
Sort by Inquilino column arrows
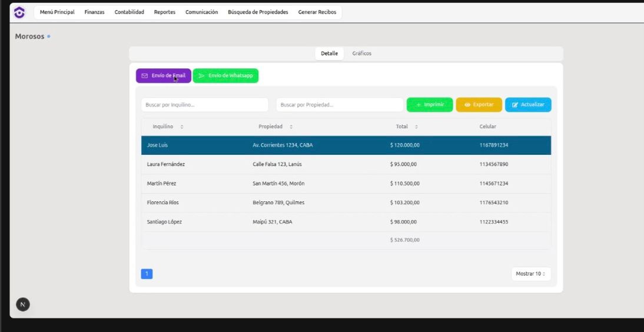(181, 127)
